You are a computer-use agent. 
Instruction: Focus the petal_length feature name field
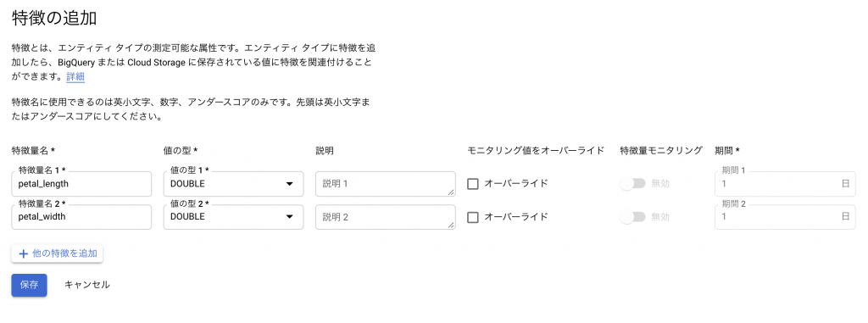click(81, 184)
